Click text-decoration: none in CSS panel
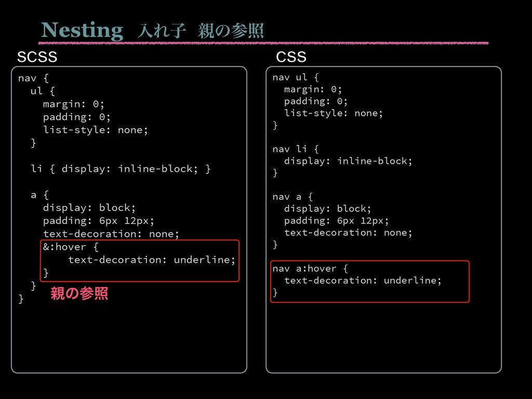The height and width of the screenshot is (399, 532). [x=348, y=233]
